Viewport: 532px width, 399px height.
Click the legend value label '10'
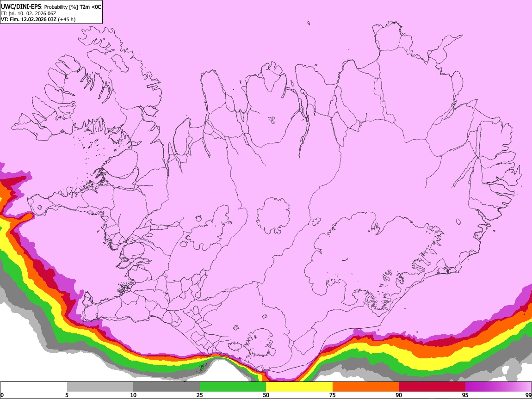tap(133, 395)
